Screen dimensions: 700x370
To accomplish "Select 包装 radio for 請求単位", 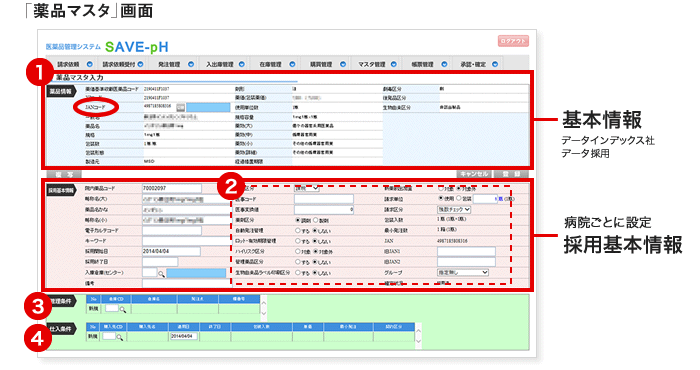I will 458,198.
